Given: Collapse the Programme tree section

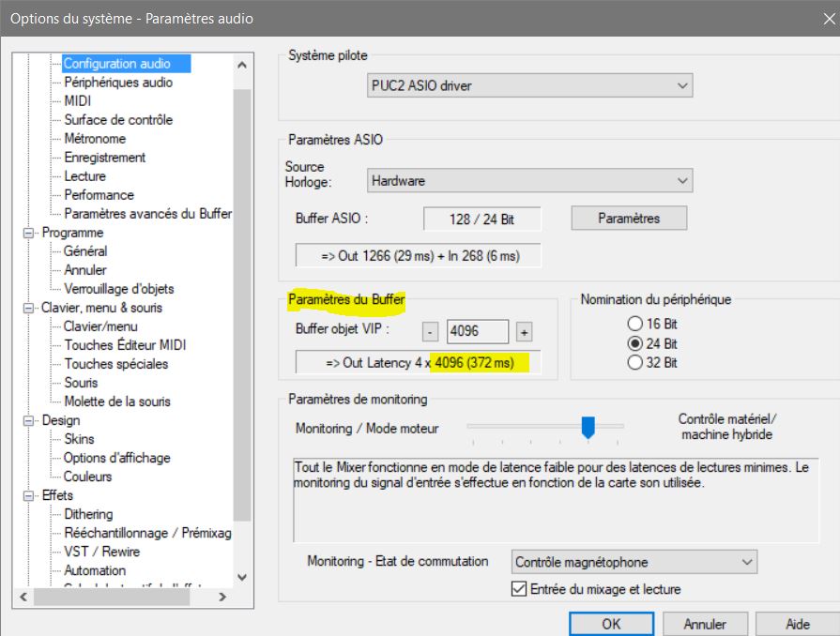Looking at the screenshot, I should (x=28, y=233).
